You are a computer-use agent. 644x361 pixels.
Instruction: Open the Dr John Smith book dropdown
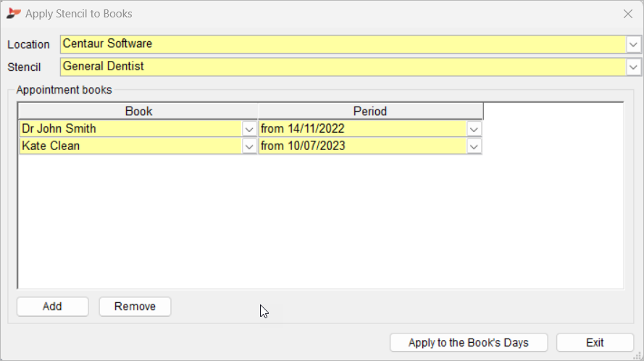click(249, 129)
